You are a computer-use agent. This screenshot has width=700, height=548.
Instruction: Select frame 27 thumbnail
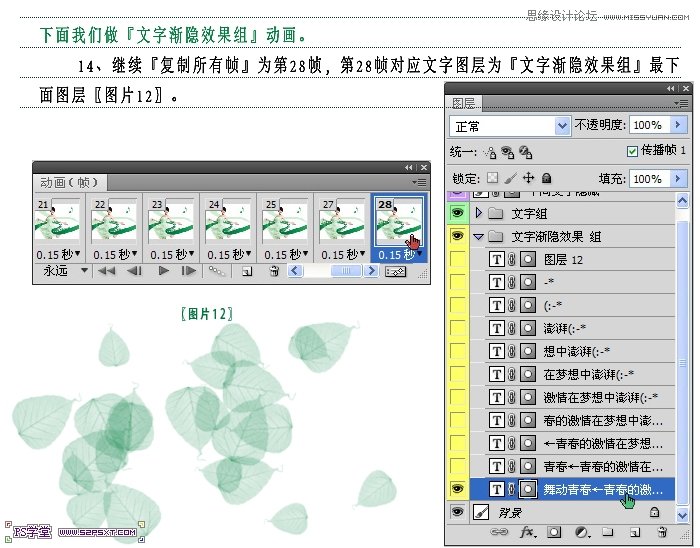[342, 220]
